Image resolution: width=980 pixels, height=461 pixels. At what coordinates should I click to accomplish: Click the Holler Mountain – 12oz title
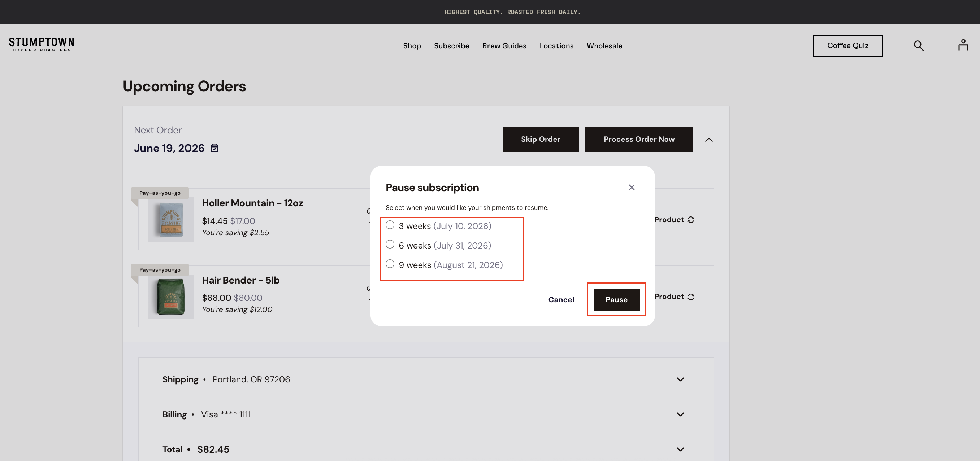[252, 203]
